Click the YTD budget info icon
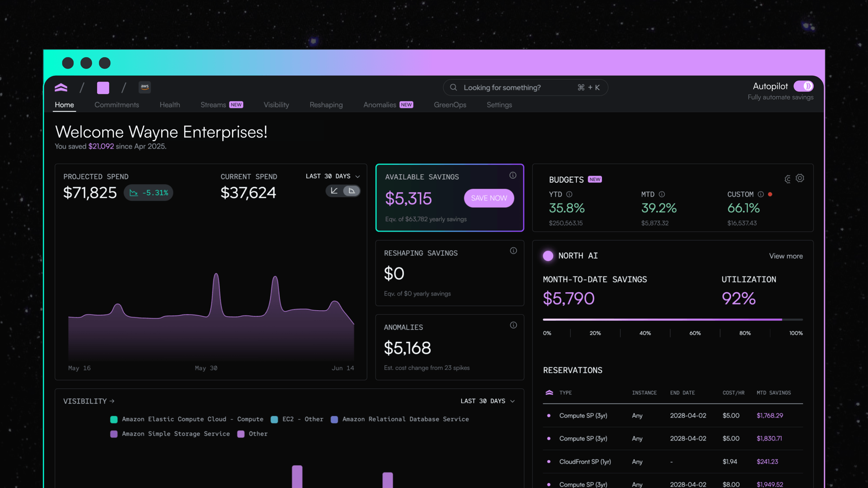868x488 pixels. click(569, 194)
